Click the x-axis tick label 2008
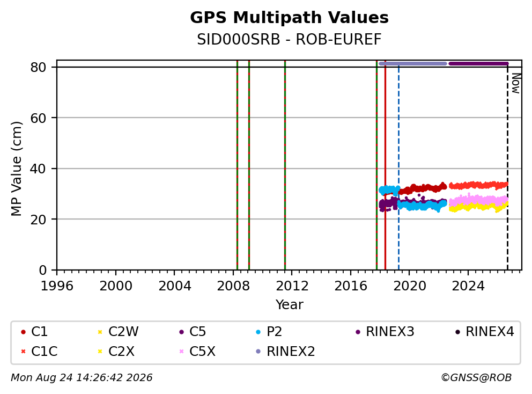Image resolution: width=532 pixels, height=394 pixels. (233, 286)
